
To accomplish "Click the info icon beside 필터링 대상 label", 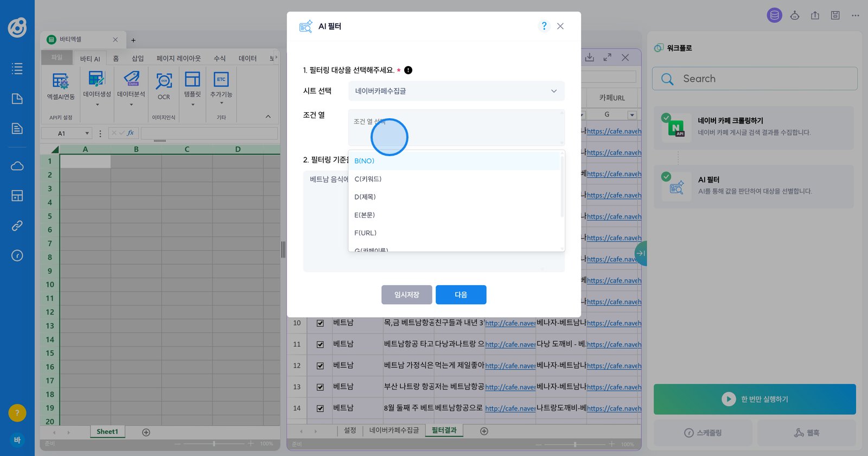I will pyautogui.click(x=409, y=70).
